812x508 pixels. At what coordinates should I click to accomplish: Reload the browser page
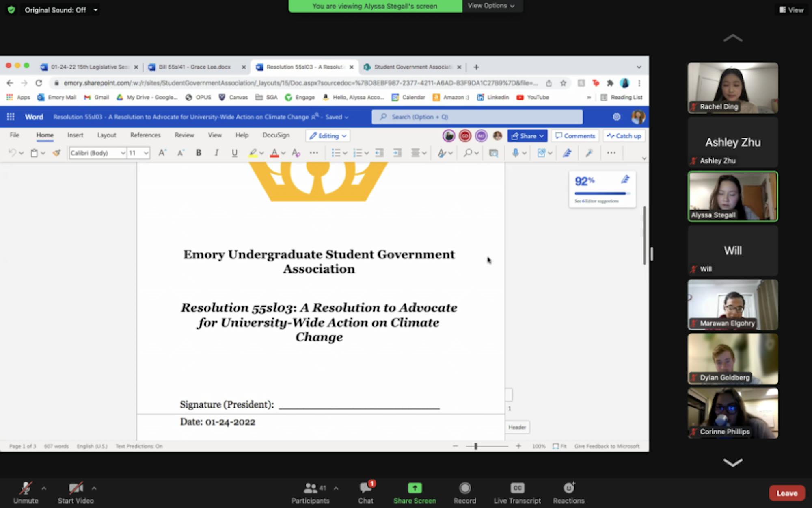[39, 83]
